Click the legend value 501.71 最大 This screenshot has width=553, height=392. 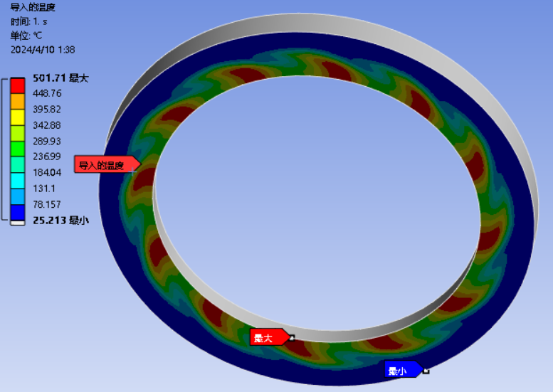(x=60, y=78)
